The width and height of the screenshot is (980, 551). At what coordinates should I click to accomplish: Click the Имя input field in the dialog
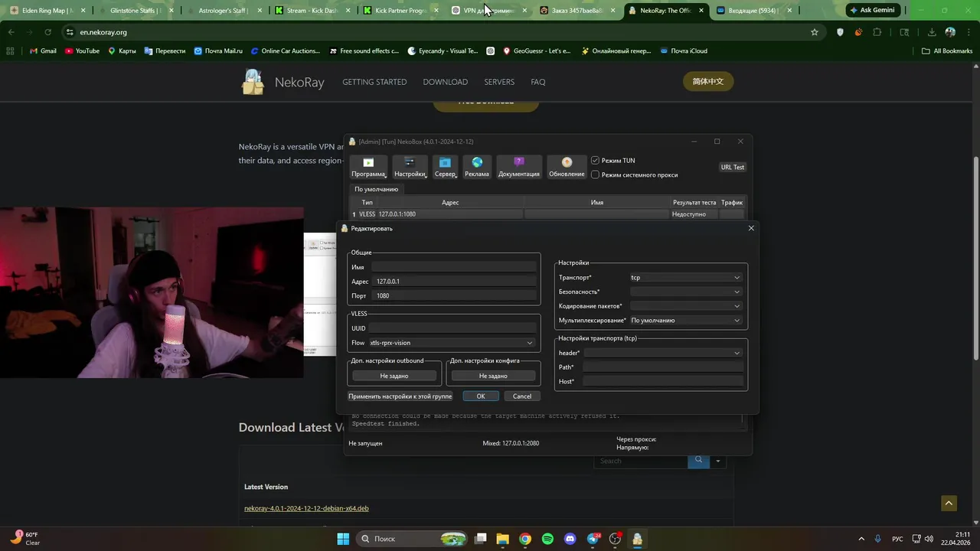click(454, 267)
